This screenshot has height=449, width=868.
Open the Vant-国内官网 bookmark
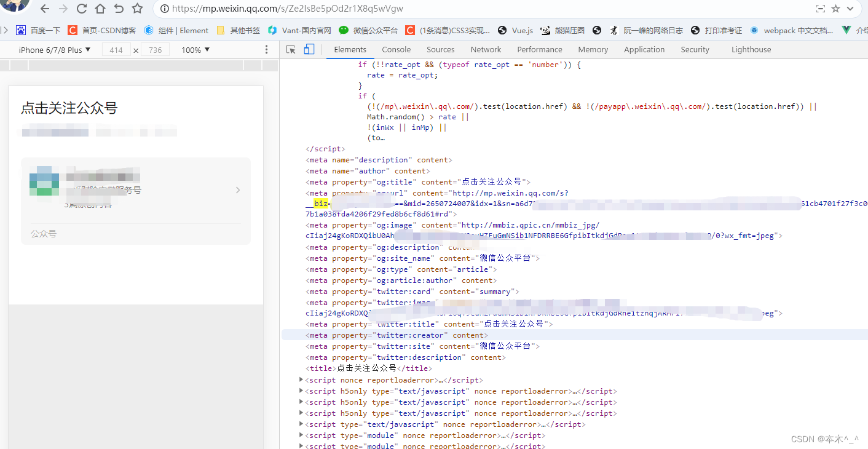tap(299, 30)
